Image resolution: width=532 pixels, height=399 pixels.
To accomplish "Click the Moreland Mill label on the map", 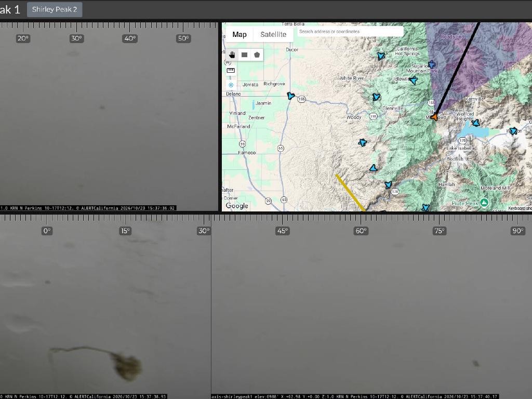I will pyautogui.click(x=495, y=188).
